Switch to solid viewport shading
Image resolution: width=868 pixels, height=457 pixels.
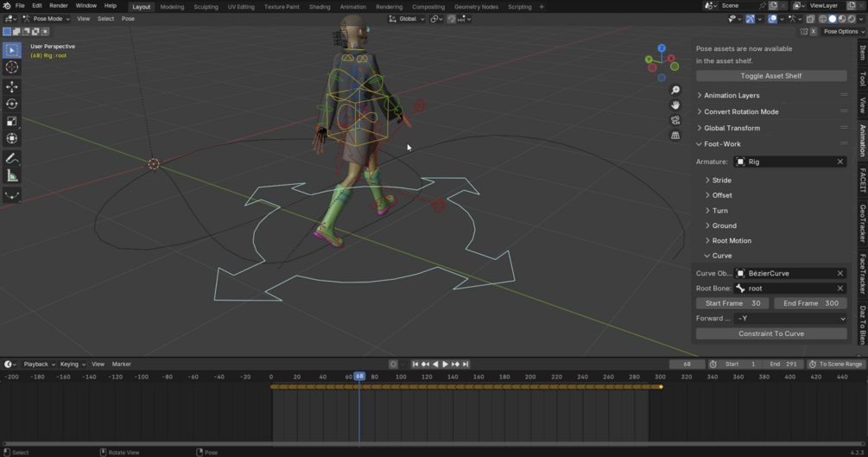(x=833, y=19)
